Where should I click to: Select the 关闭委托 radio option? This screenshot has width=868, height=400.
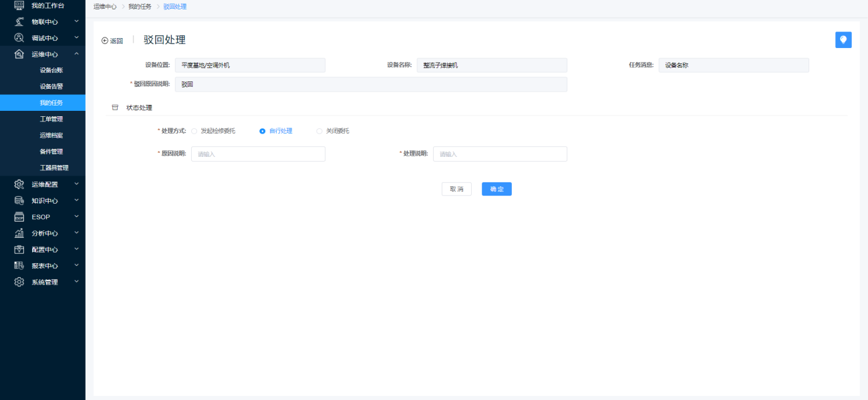click(x=319, y=131)
